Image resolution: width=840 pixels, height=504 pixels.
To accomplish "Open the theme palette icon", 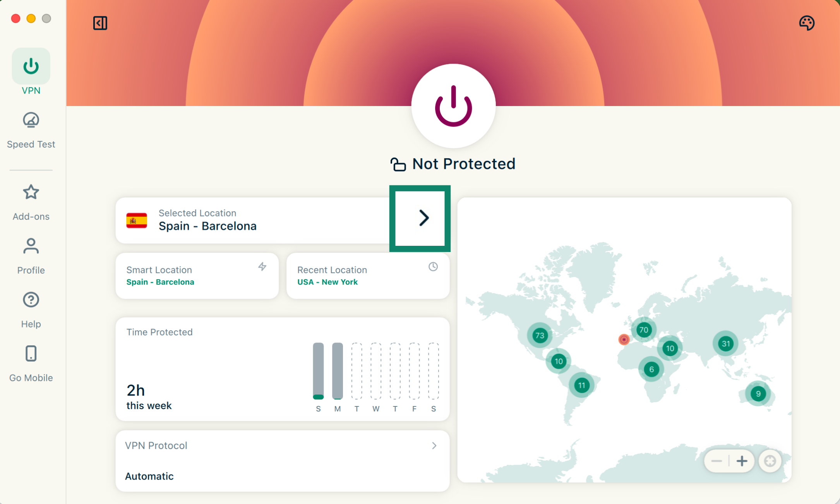I will (x=807, y=23).
